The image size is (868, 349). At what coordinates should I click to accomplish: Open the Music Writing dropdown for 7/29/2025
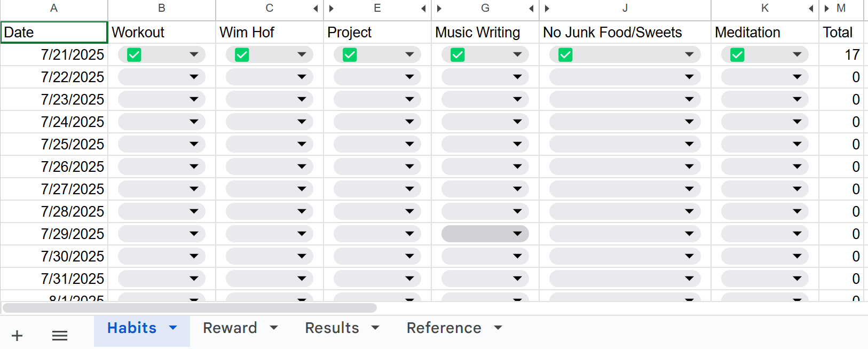(x=485, y=234)
